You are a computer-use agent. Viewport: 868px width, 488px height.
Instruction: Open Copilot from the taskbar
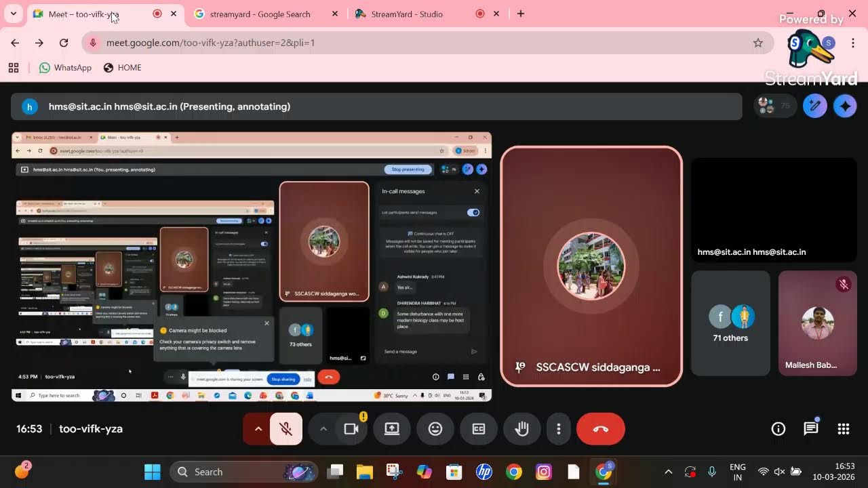tap(425, 472)
